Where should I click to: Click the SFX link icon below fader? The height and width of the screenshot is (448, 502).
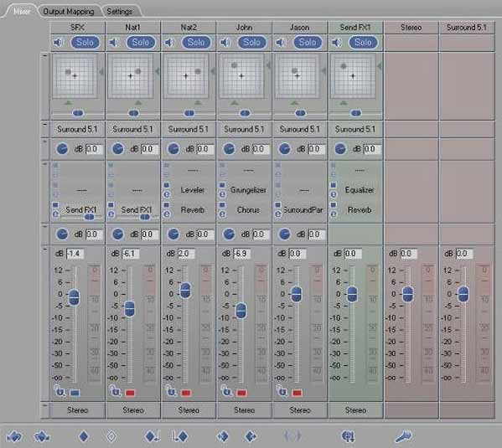(x=60, y=391)
